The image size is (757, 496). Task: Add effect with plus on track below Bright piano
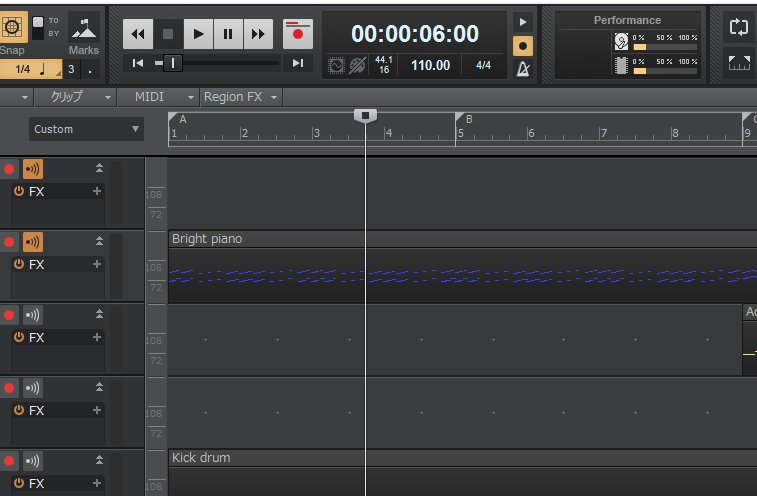click(x=97, y=337)
